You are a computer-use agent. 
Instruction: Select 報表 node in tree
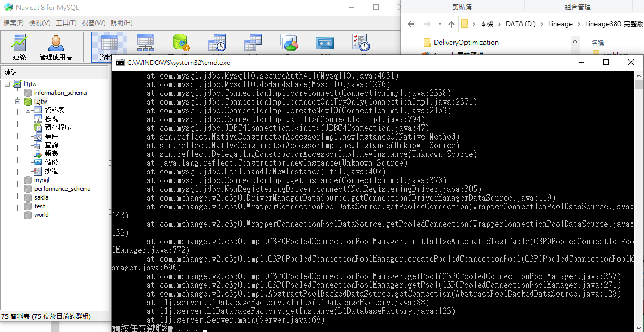click(51, 153)
